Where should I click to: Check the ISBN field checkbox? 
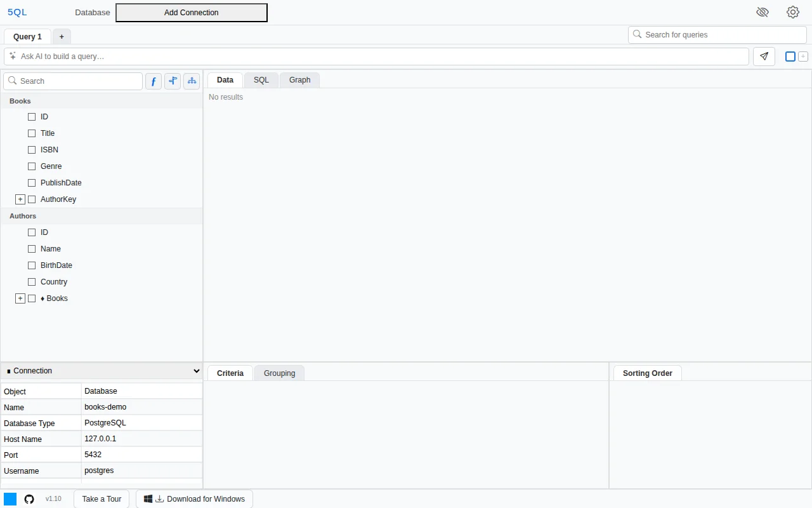tap(32, 150)
